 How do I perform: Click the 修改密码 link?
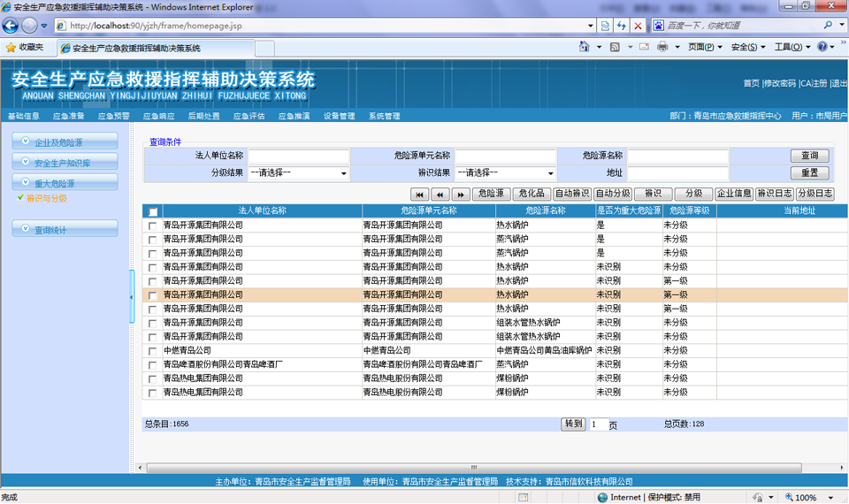780,83
